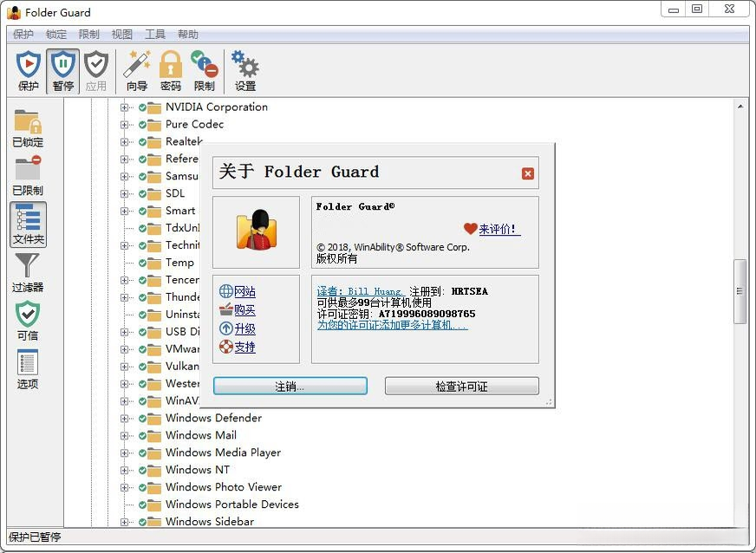Click the red heart rate icon
This screenshot has height=553, width=756.
(470, 228)
